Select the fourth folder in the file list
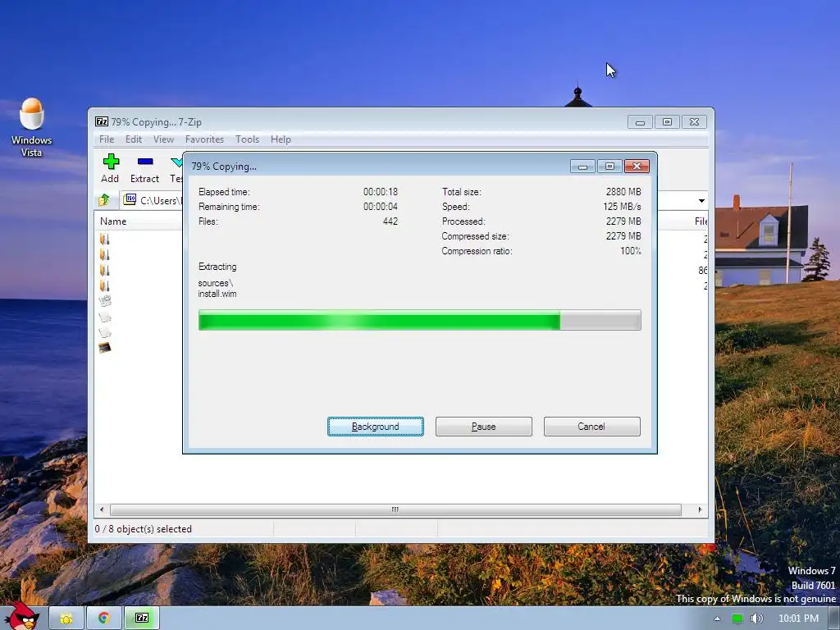Image resolution: width=840 pixels, height=630 pixels. (104, 285)
